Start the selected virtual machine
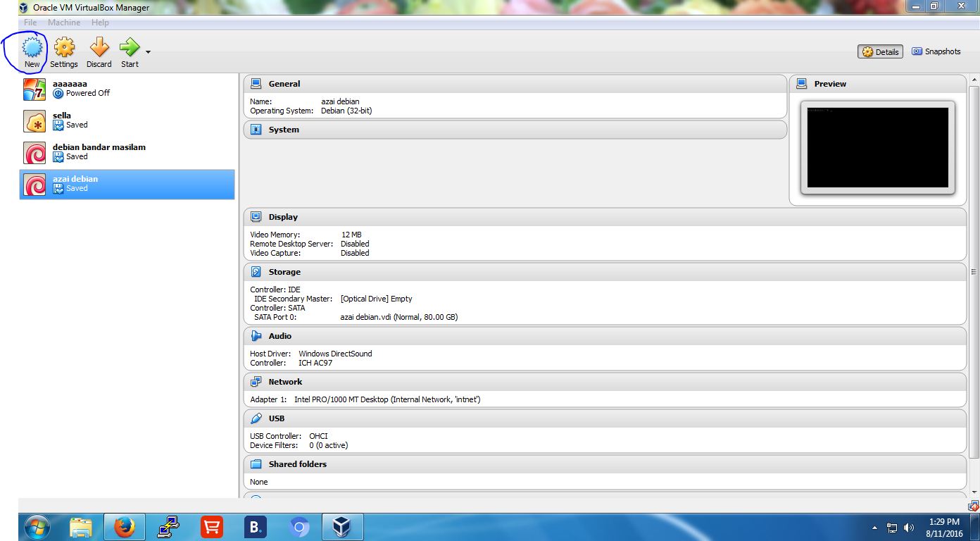This screenshot has height=541, width=980. point(129,48)
